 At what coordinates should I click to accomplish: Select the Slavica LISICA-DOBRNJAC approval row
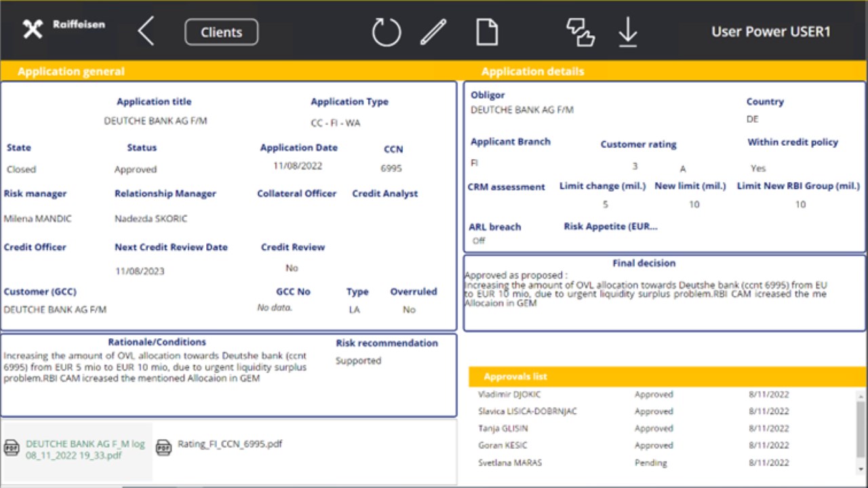click(x=662, y=411)
